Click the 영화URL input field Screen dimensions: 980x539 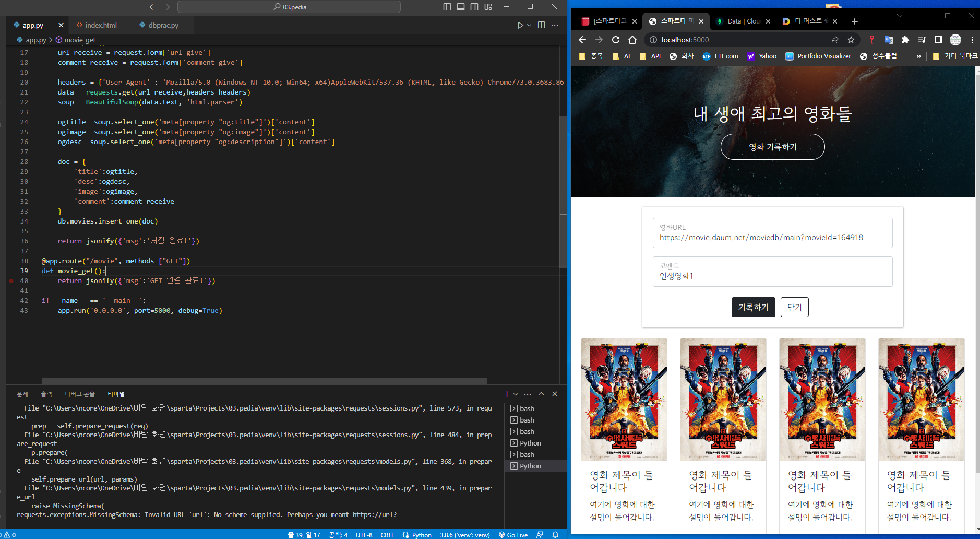pyautogui.click(x=773, y=233)
